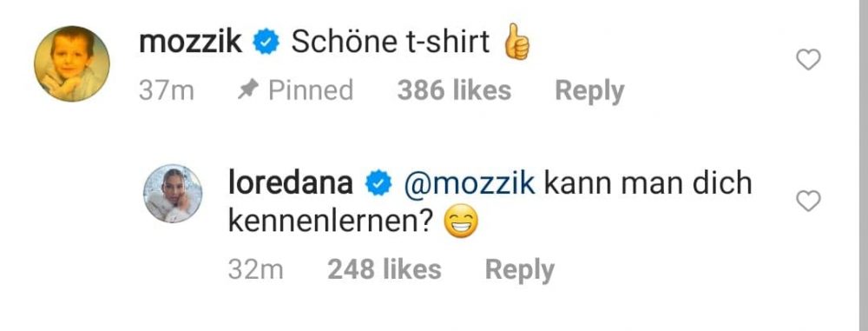Click the 37m timestamp
The height and width of the screenshot is (331, 868).
[x=167, y=90]
